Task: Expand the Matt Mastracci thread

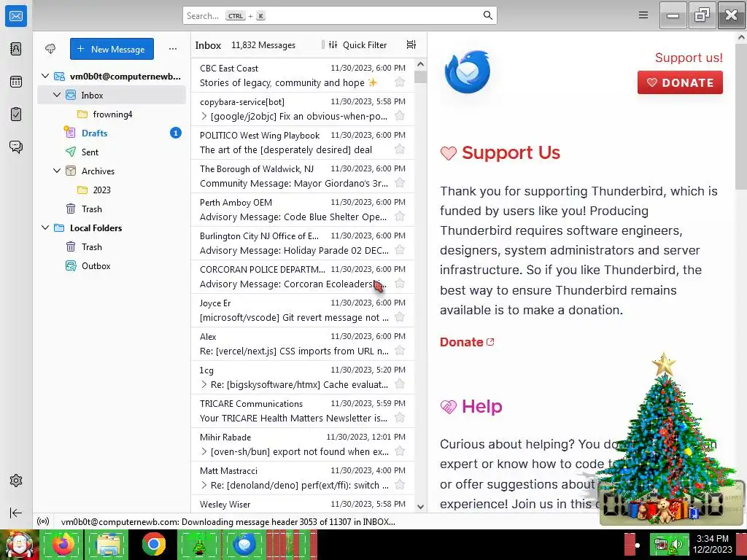Action: coord(204,485)
